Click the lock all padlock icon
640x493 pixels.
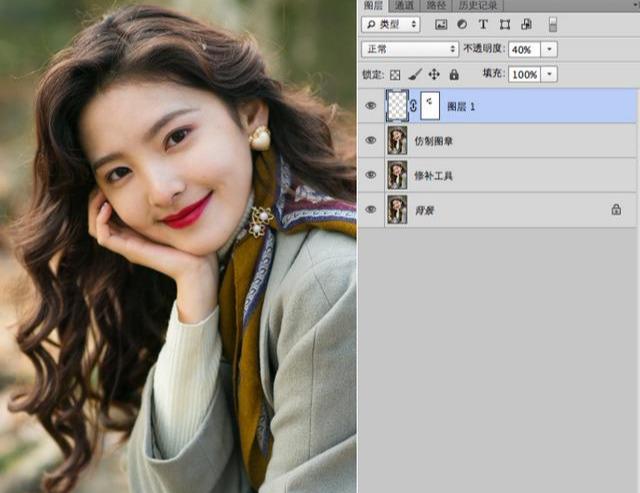click(x=454, y=75)
